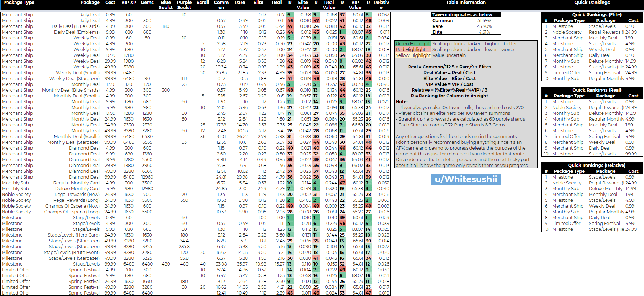Click the topmost "Quick Rankings" heading in the black bar

click(592, 3)
